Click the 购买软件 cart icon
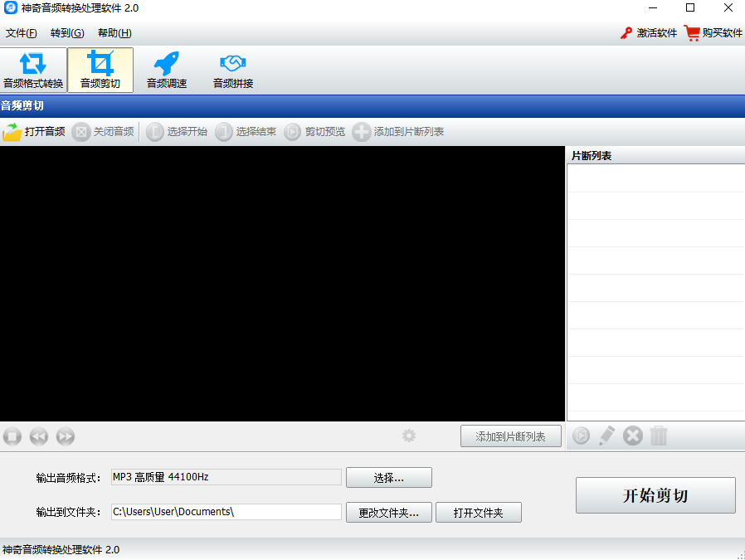This screenshot has height=560, width=745. [692, 33]
